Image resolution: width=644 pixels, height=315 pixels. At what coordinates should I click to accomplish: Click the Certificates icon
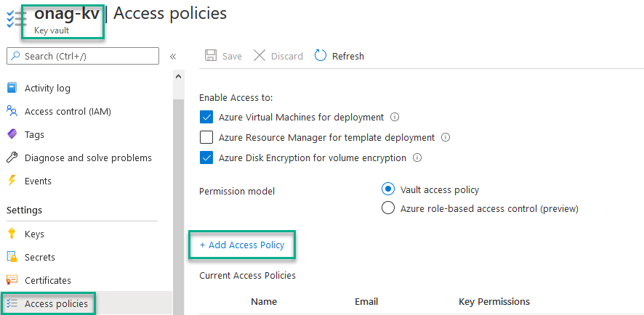12,280
